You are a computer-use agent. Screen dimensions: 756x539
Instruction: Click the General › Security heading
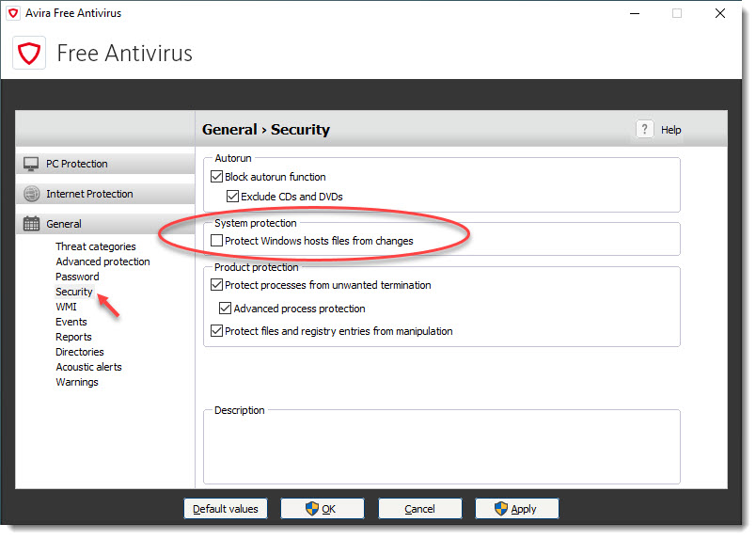(266, 129)
